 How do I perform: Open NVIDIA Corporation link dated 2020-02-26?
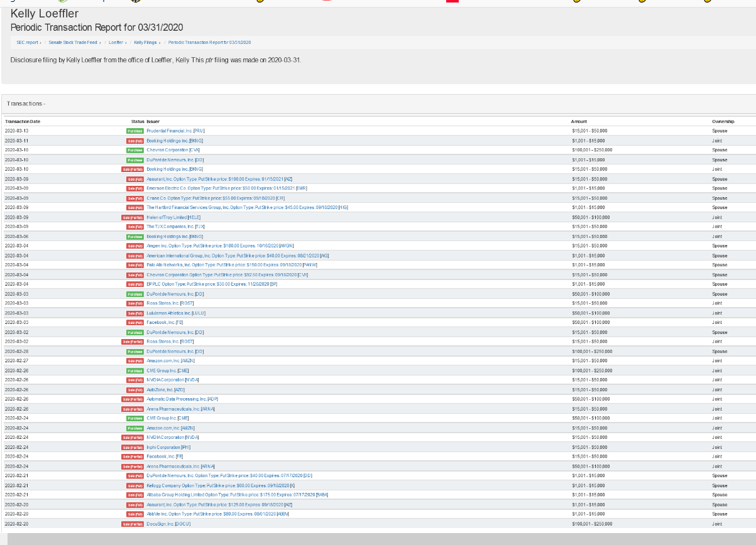coord(173,380)
